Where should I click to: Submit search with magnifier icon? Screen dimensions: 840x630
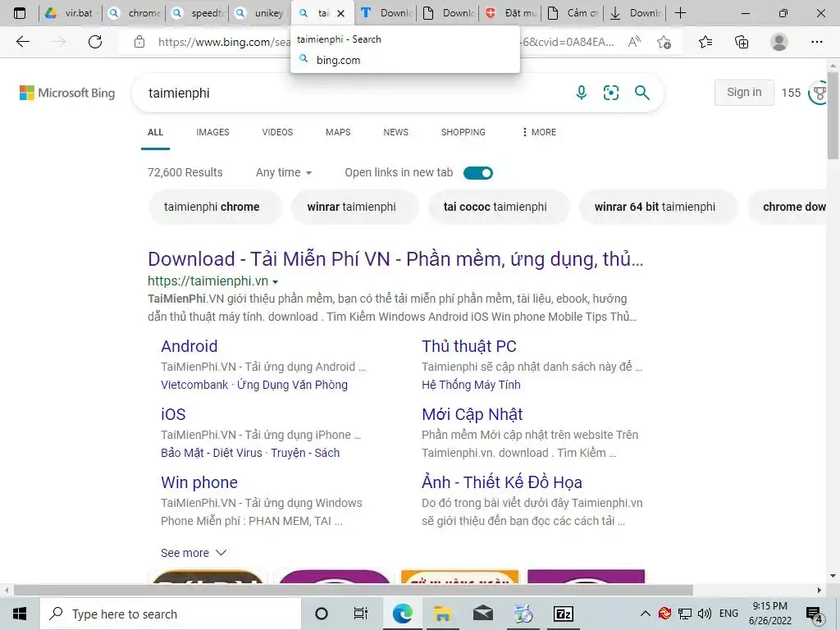pos(641,93)
